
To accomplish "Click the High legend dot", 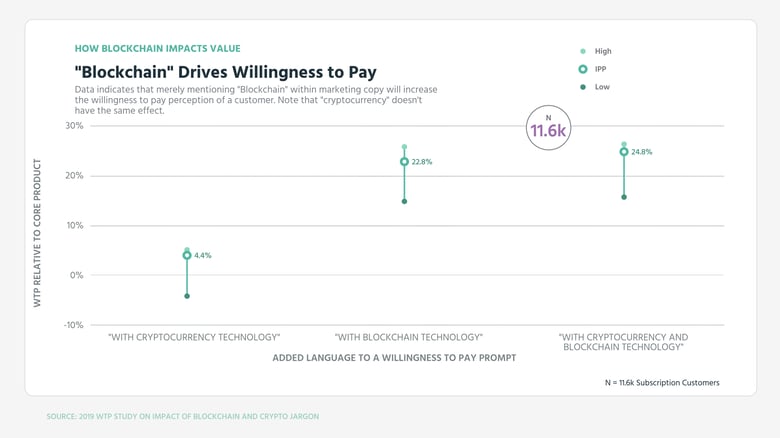I will (583, 51).
